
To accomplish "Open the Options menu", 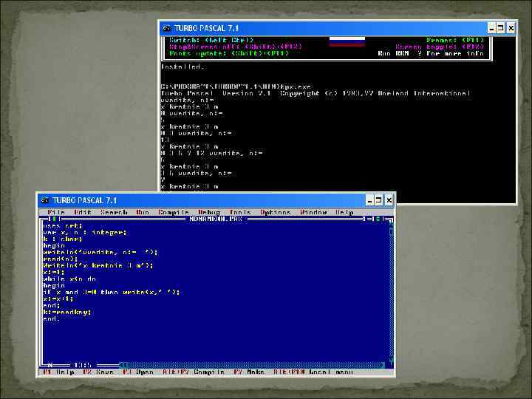I will [x=275, y=212].
